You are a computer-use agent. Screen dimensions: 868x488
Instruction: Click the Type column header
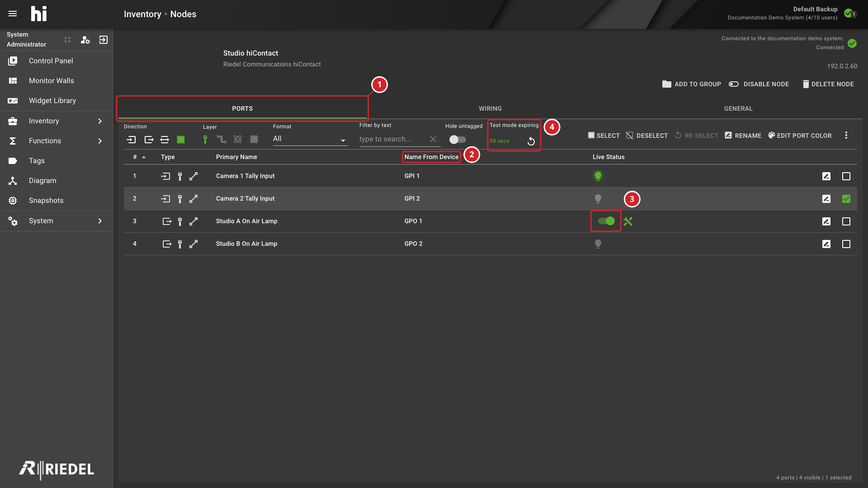point(168,157)
